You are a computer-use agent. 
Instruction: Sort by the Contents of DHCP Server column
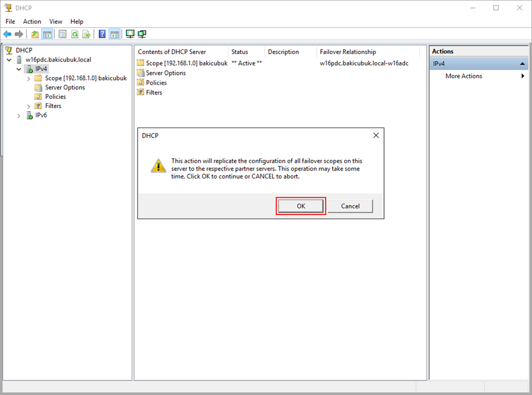pyautogui.click(x=182, y=52)
